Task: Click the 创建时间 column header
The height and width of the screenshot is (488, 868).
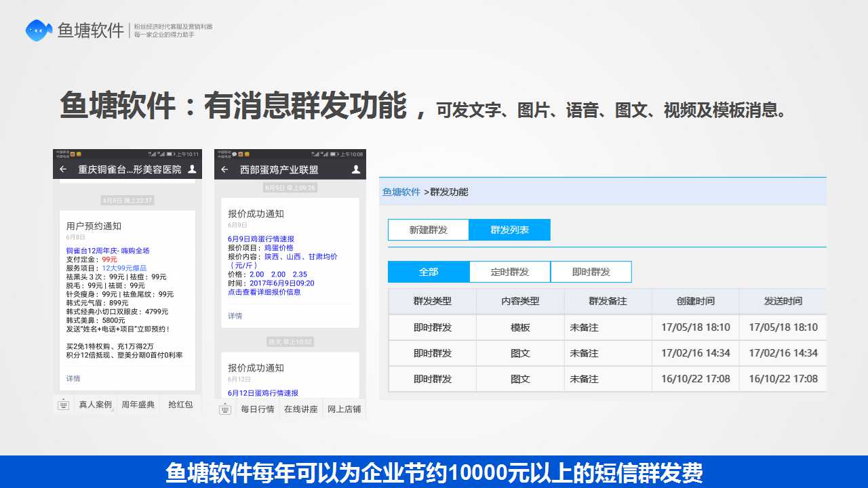Action: pyautogui.click(x=696, y=301)
